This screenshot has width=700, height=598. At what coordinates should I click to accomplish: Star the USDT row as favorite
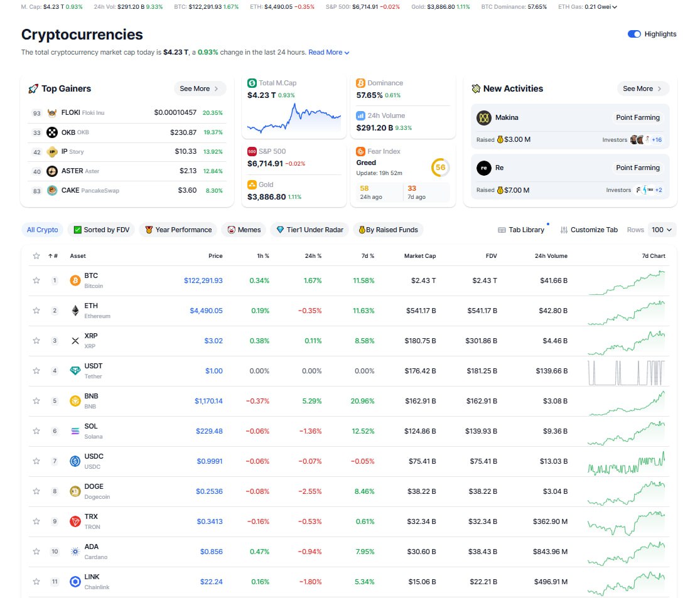click(36, 371)
